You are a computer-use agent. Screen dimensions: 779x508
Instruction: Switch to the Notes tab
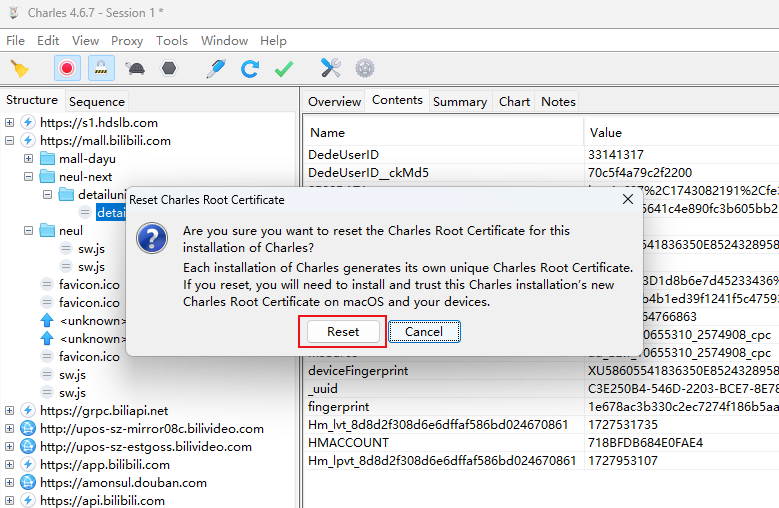[558, 101]
